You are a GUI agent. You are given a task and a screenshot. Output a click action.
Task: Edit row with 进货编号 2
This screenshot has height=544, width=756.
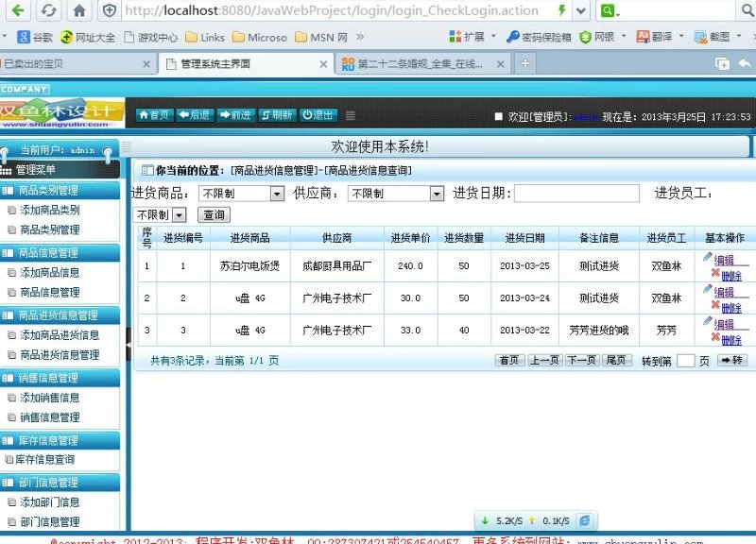[723, 293]
